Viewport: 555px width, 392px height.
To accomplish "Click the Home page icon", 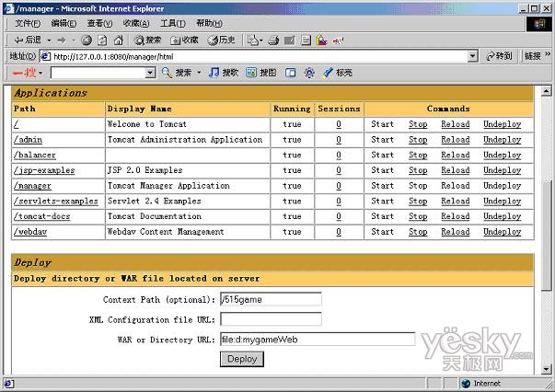I will click(117, 40).
